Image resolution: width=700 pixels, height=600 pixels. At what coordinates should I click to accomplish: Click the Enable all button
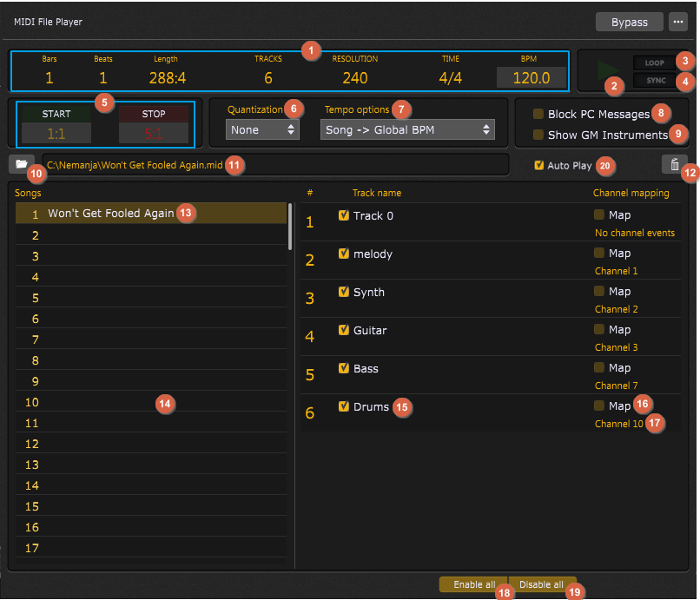[472, 584]
